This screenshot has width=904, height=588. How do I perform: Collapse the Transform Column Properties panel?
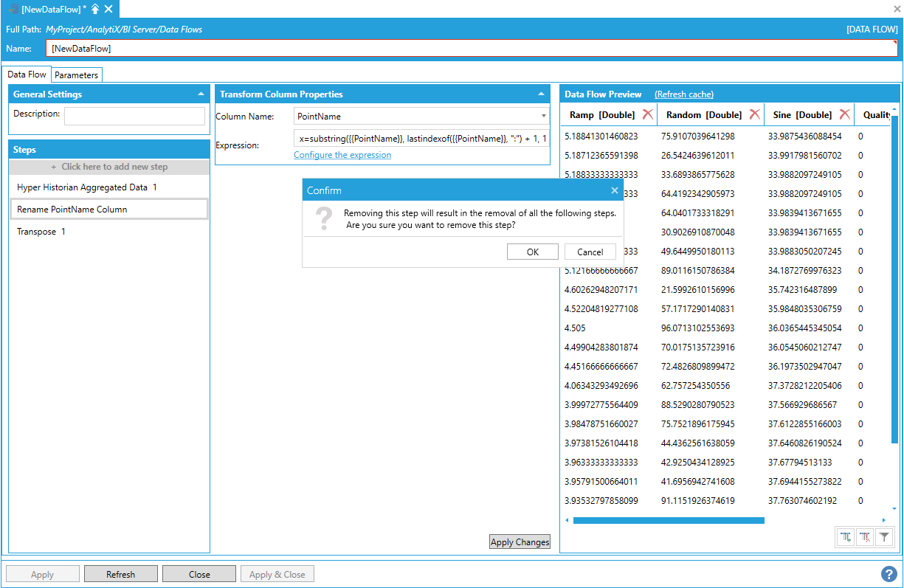coord(542,94)
